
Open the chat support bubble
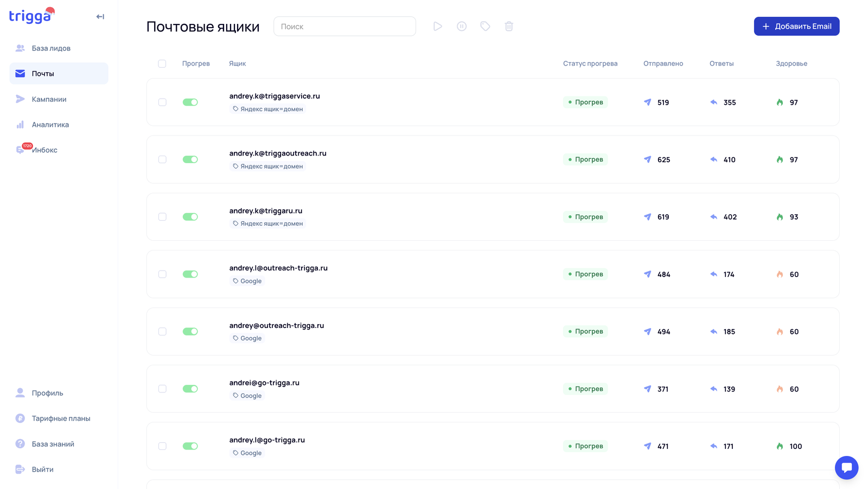point(846,468)
